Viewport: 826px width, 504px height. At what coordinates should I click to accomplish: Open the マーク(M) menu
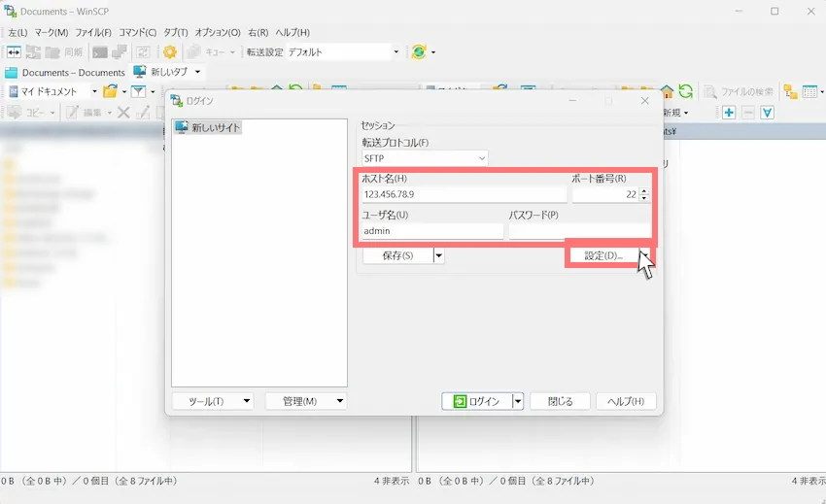pyautogui.click(x=52, y=32)
